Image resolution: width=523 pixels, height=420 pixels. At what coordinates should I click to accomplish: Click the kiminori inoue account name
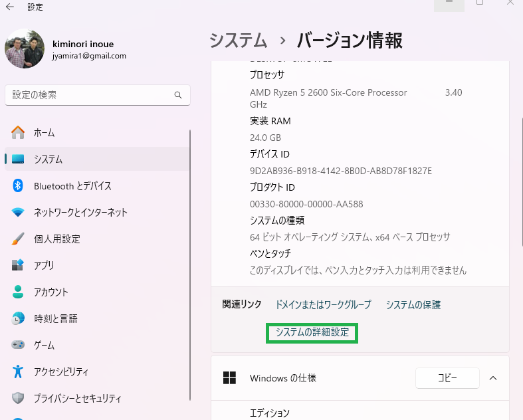83,44
